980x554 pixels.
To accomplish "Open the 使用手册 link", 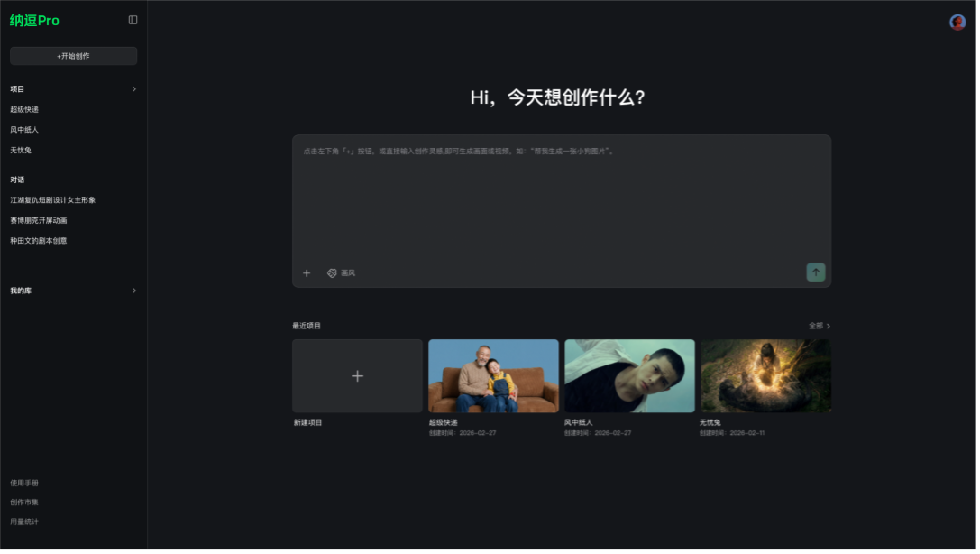I will [24, 483].
